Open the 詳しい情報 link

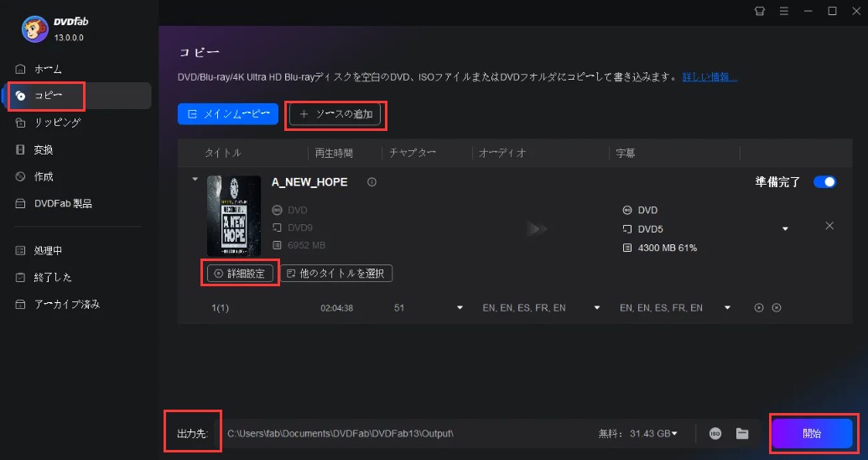pyautogui.click(x=709, y=76)
